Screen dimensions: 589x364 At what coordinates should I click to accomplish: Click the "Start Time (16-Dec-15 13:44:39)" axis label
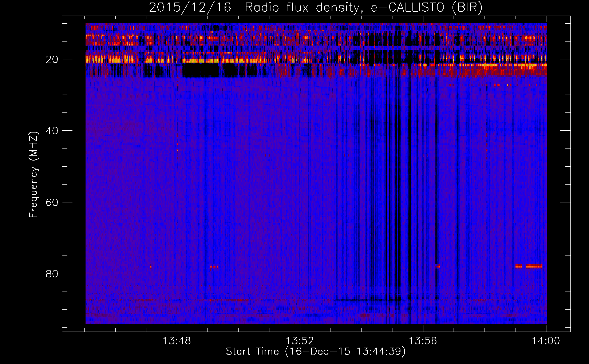(x=316, y=352)
